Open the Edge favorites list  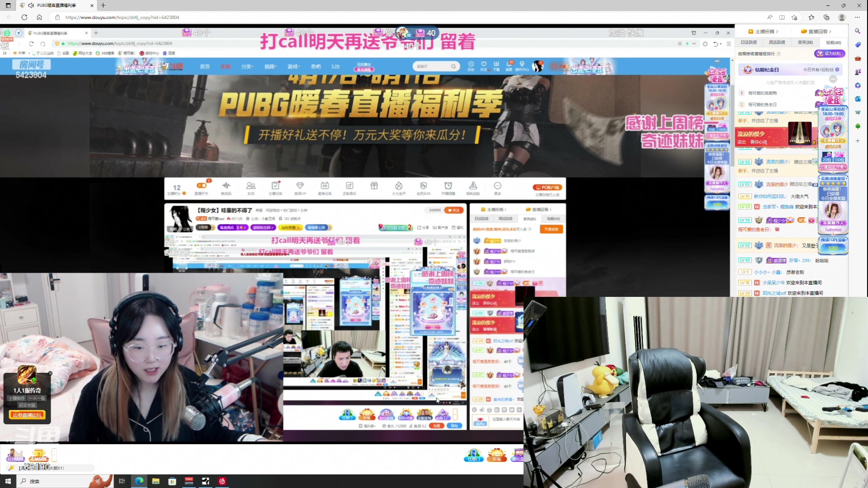click(811, 17)
